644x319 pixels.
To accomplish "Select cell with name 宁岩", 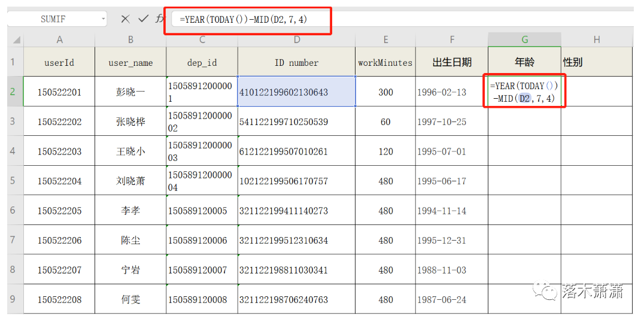I will pos(130,269).
